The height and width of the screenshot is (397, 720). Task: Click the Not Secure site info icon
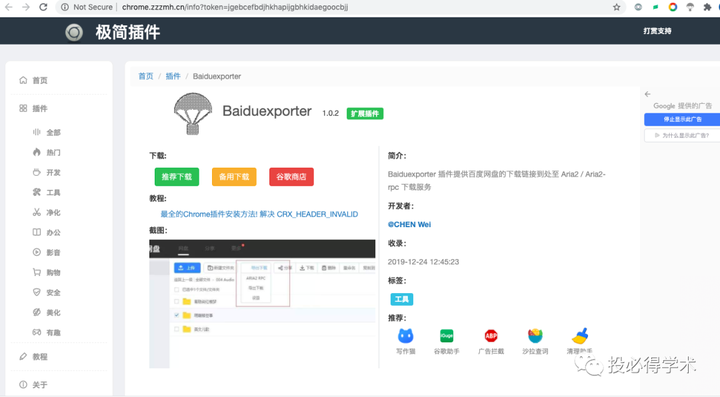tap(65, 7)
